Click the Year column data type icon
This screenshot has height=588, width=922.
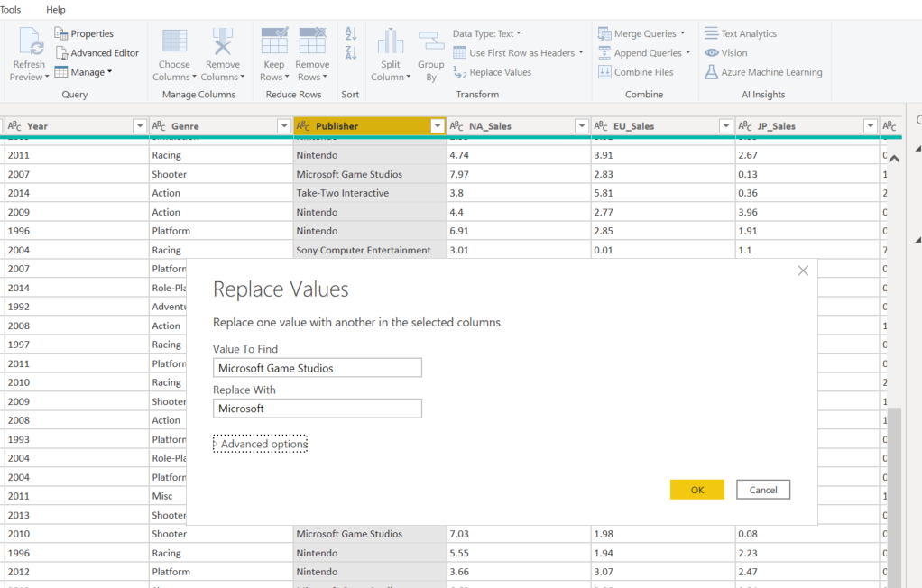point(14,126)
